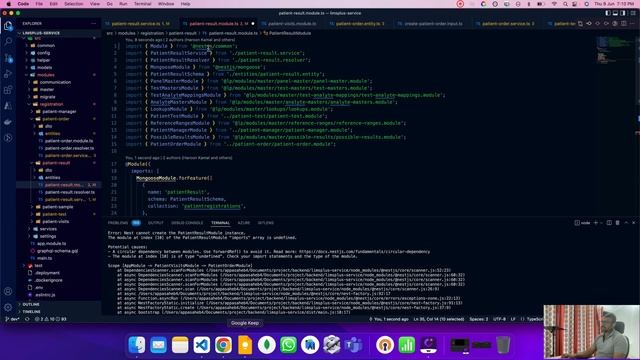Open Google Chrome from the Dock
640x360 pixels.
tap(223, 345)
